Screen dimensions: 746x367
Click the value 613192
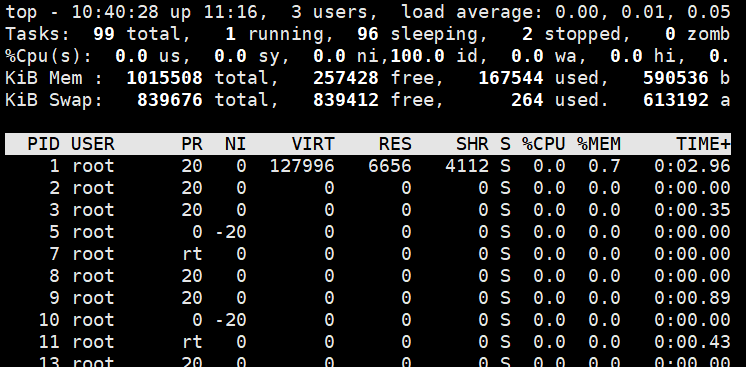(676, 99)
